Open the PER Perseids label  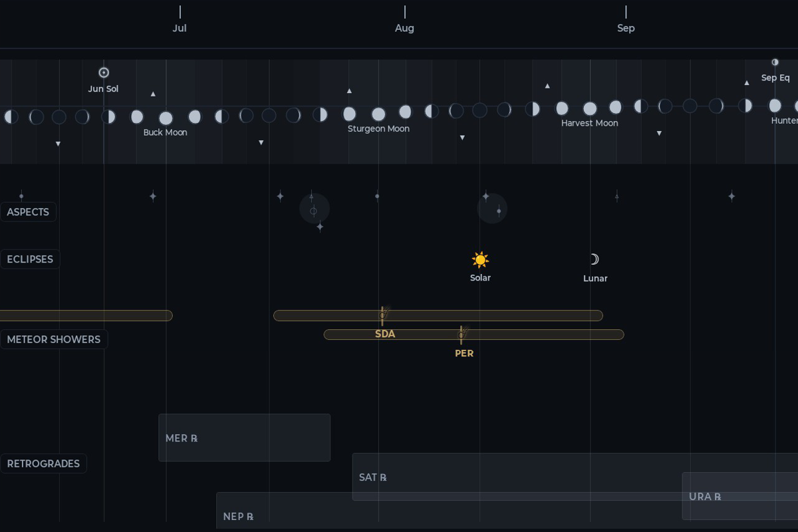[464, 353]
